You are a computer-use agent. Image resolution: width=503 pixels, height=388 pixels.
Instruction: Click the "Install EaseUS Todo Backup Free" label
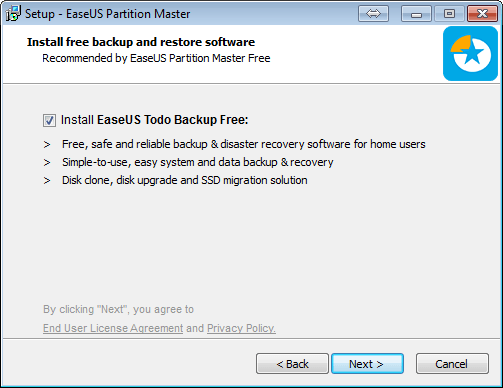155,120
